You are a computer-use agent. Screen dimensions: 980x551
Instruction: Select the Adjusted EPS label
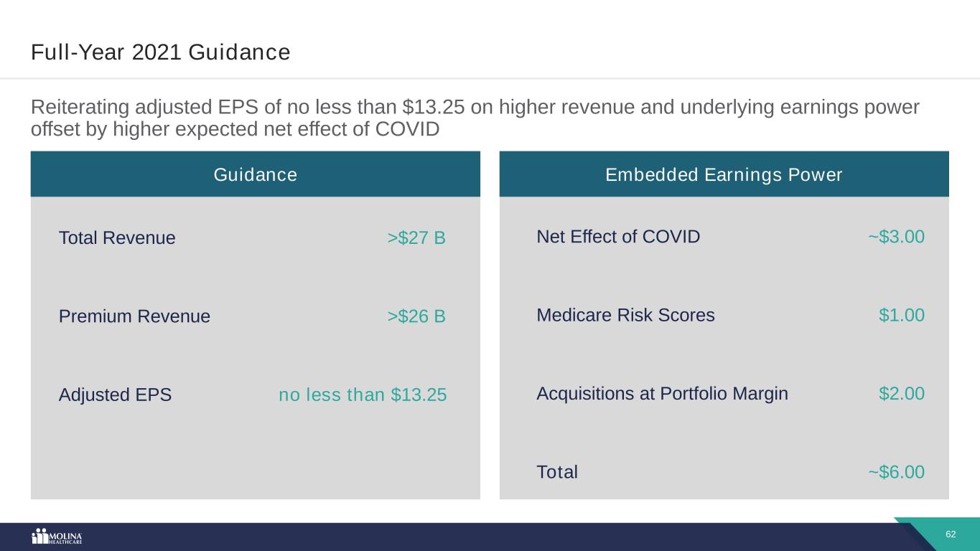[115, 395]
